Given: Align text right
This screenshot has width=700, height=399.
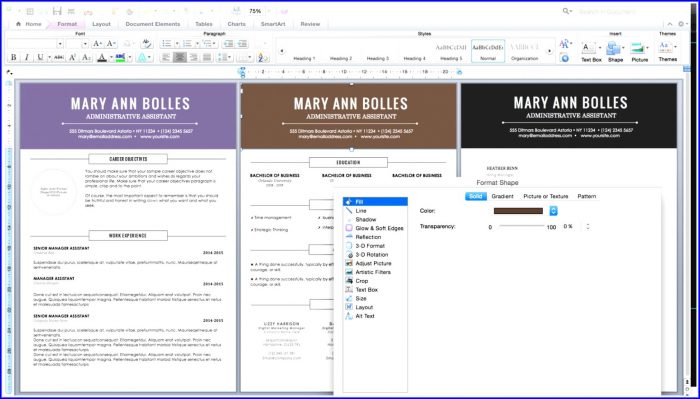Looking at the screenshot, I should 193,57.
